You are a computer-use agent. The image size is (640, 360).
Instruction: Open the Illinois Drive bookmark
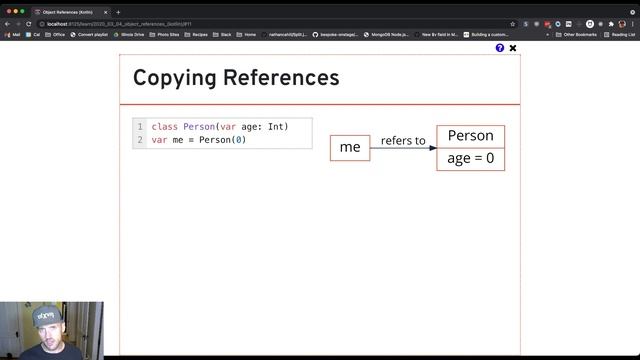point(129,35)
